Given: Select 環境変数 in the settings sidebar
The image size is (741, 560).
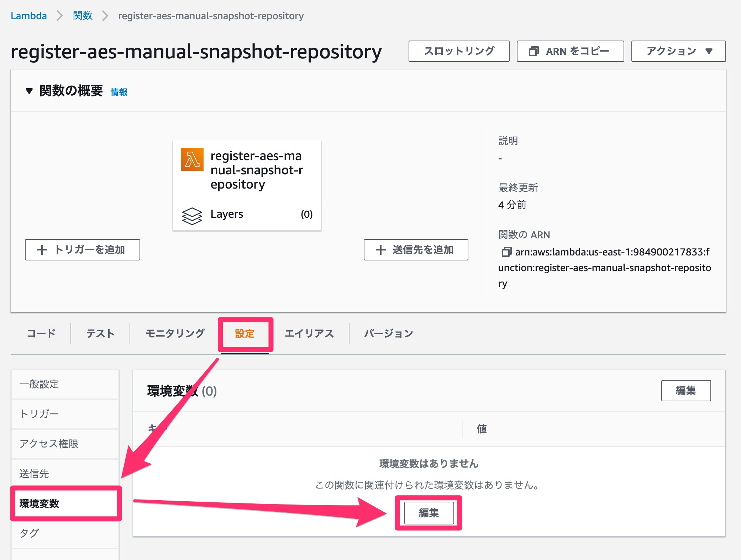Looking at the screenshot, I should 65,503.
